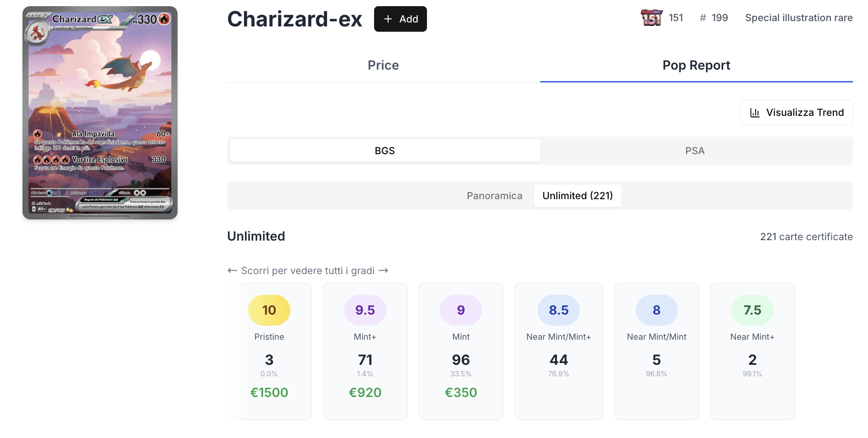This screenshot has height=438, width=868.
Task: Click the €1500 price for grade 10
Action: pos(269,393)
